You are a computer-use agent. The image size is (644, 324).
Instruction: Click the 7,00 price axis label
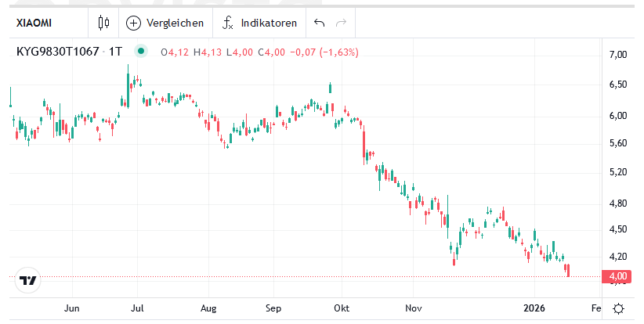[618, 55]
